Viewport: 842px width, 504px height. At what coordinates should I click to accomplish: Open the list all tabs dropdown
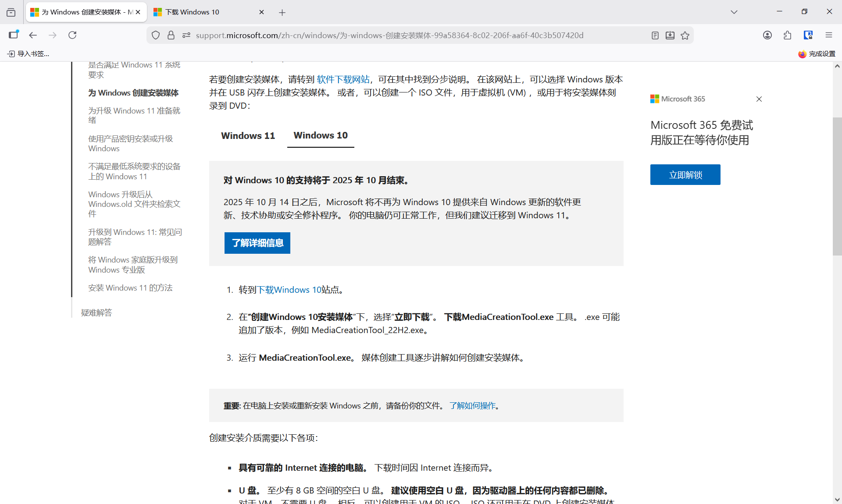734,12
